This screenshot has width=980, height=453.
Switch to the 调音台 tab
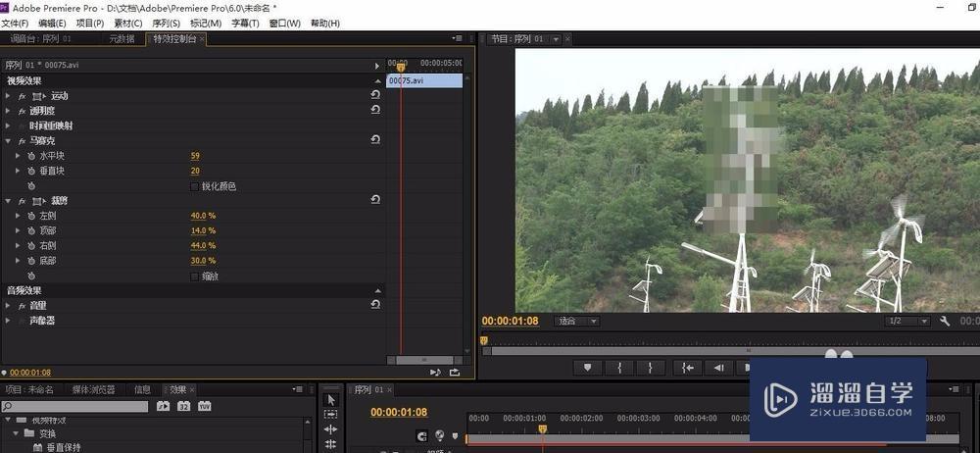(x=40, y=39)
